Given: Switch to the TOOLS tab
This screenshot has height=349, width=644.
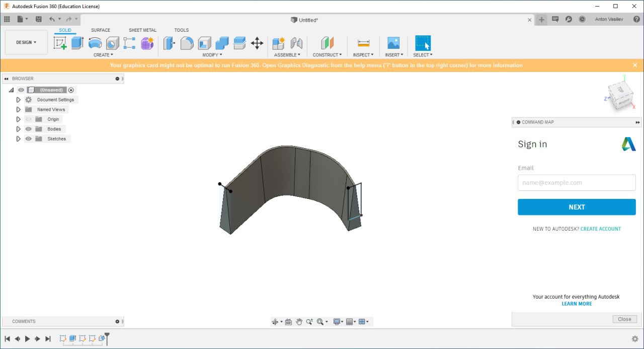Looking at the screenshot, I should [182, 30].
